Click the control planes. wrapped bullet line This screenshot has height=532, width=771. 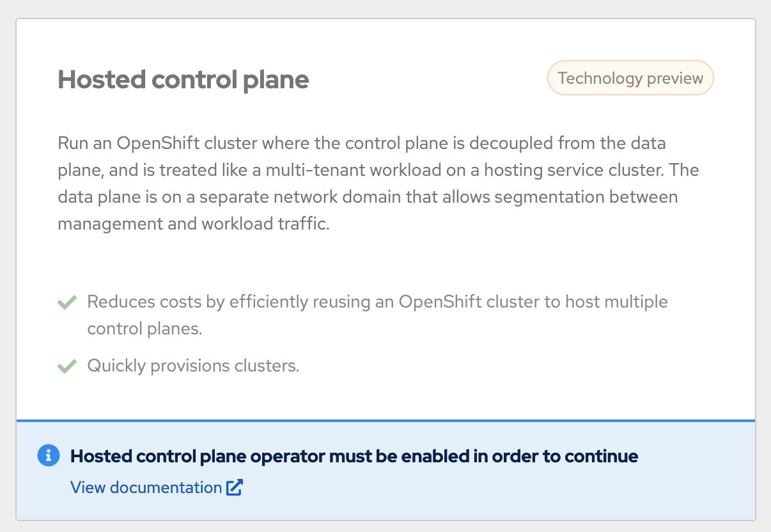[144, 329]
